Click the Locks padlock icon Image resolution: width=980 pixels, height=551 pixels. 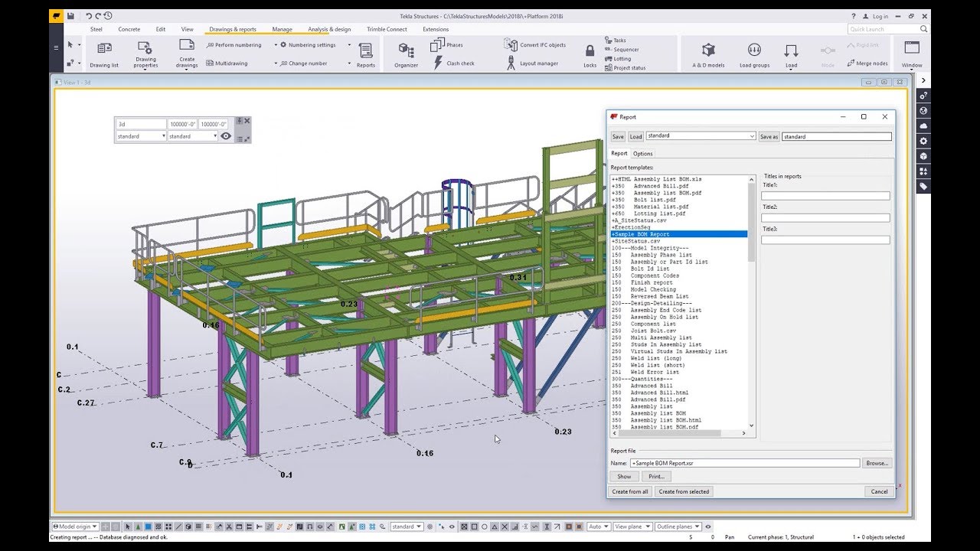[590, 53]
